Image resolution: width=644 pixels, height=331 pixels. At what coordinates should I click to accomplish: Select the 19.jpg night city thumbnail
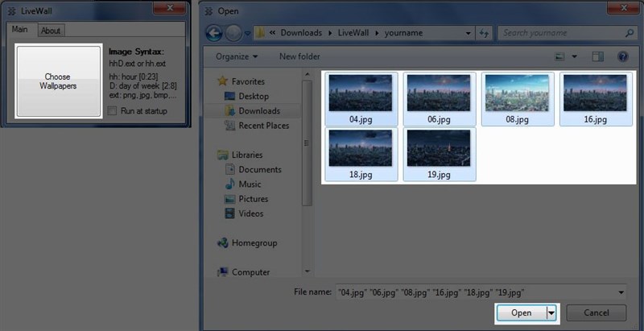coord(439,154)
